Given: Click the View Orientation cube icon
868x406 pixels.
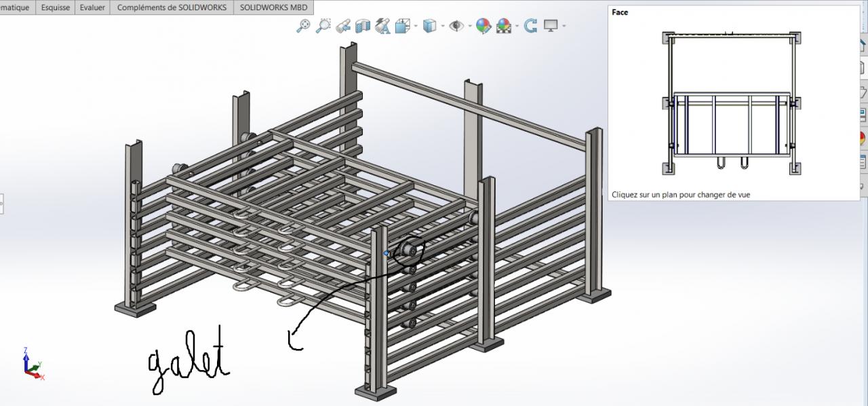Looking at the screenshot, I should tap(403, 26).
